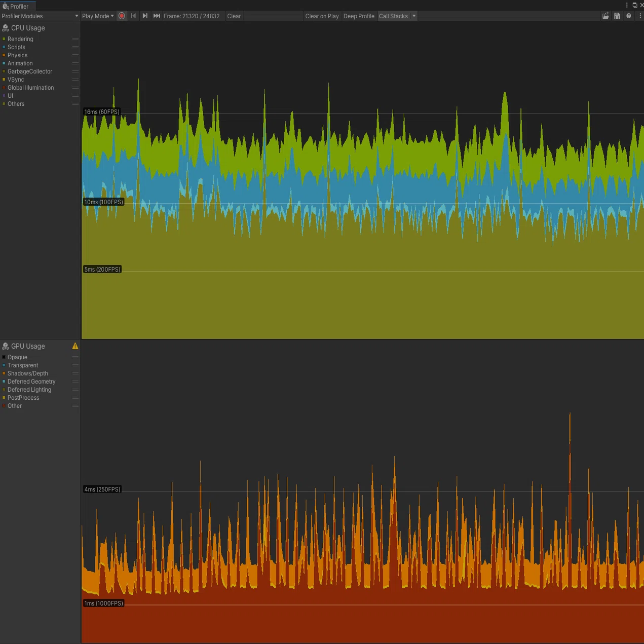Go to previous frame

point(133,16)
